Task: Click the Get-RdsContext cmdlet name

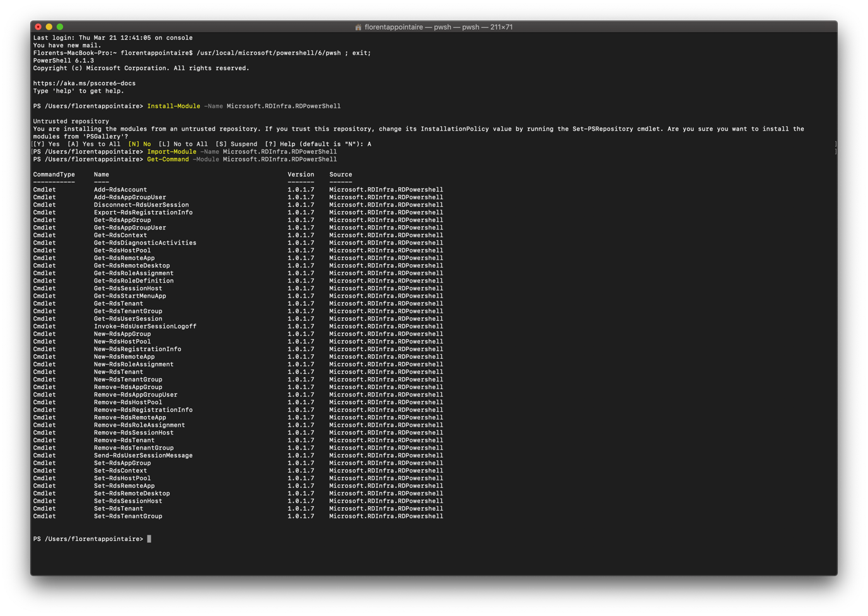Action: pyautogui.click(x=120, y=235)
